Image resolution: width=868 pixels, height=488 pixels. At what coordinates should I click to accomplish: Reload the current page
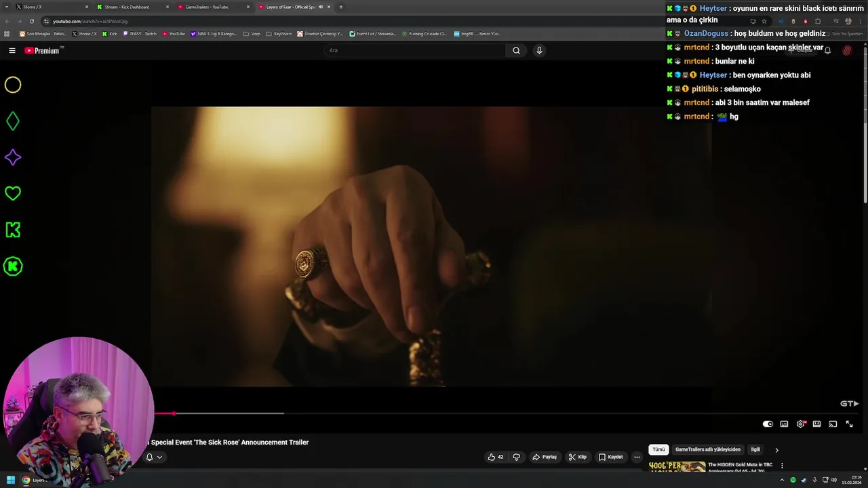[33, 21]
